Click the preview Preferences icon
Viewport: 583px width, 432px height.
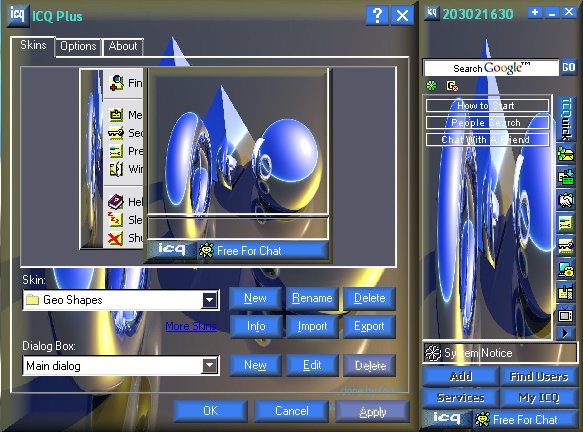point(116,151)
